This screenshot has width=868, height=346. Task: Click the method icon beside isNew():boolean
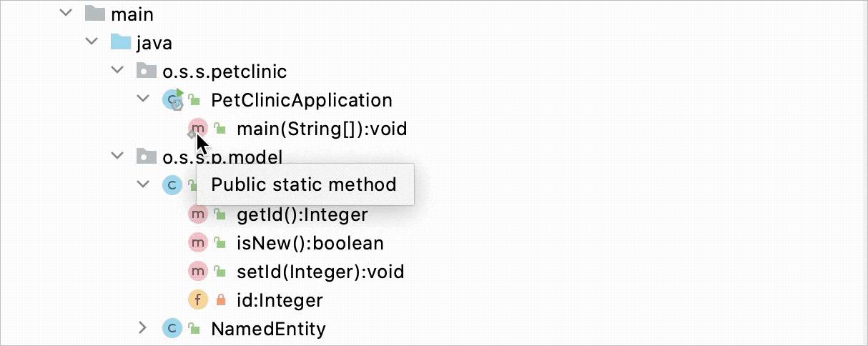[x=197, y=243]
